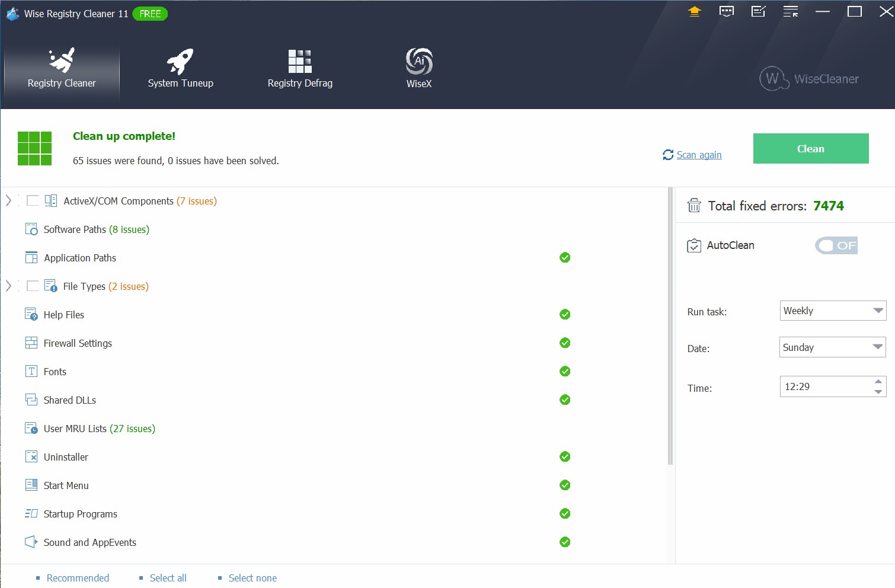Increase the time with the up arrow
Viewport: 895px width, 588px height.
(x=878, y=382)
